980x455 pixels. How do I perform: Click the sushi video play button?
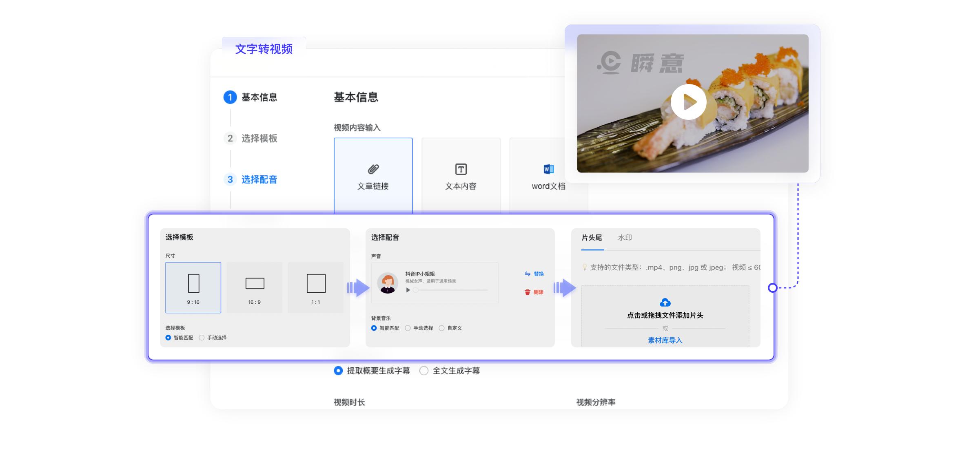click(689, 102)
